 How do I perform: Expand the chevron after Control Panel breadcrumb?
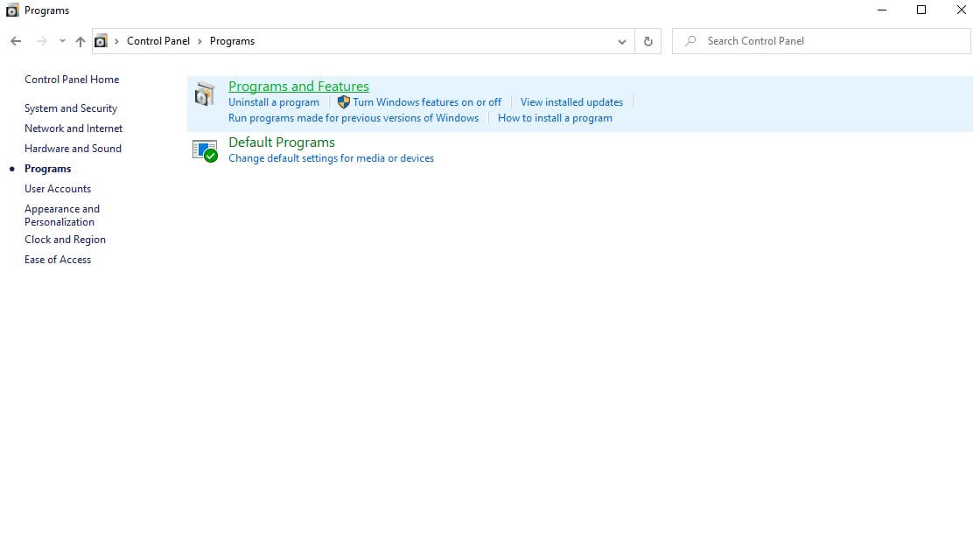[200, 41]
